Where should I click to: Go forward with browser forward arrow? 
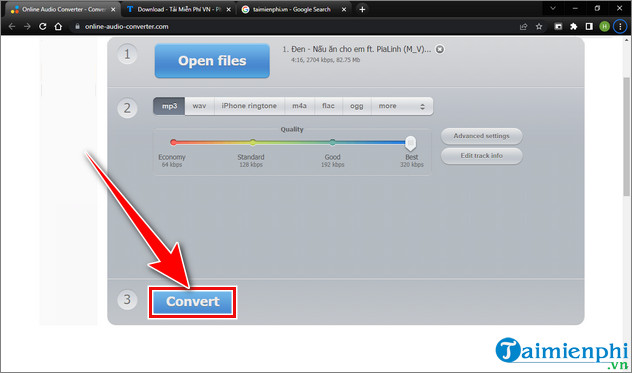pos(27,27)
